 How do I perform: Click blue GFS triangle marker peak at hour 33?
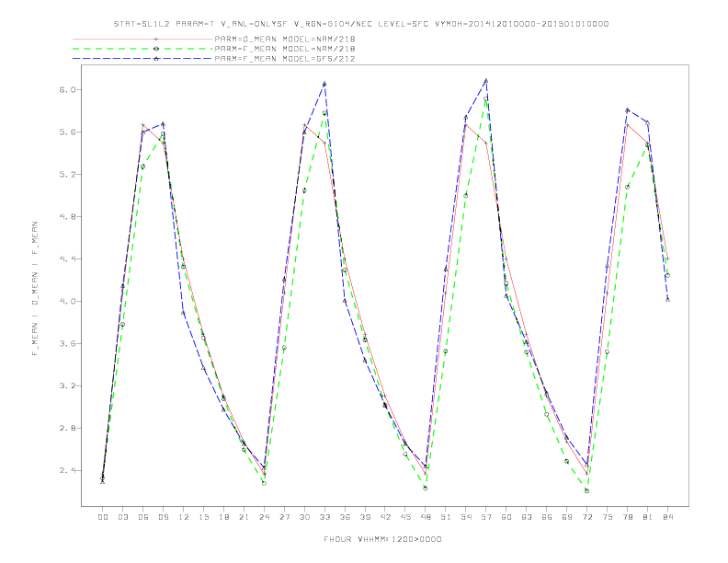pyautogui.click(x=324, y=84)
